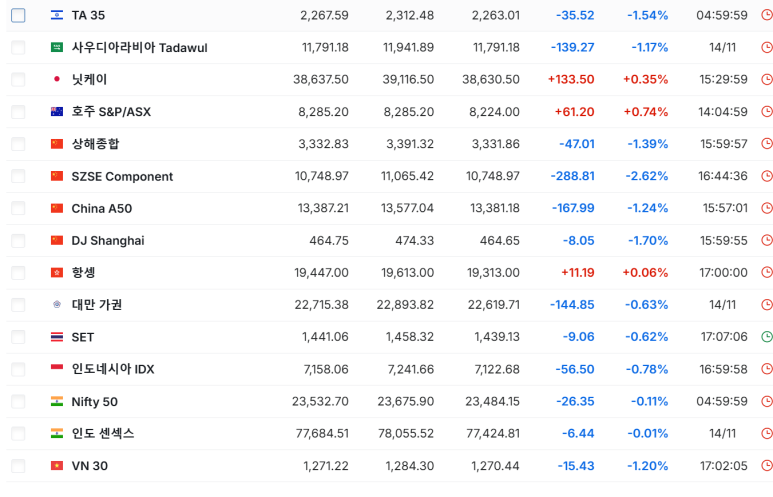
Task: Click the red clock icon in Tadawul row
Action: click(767, 47)
